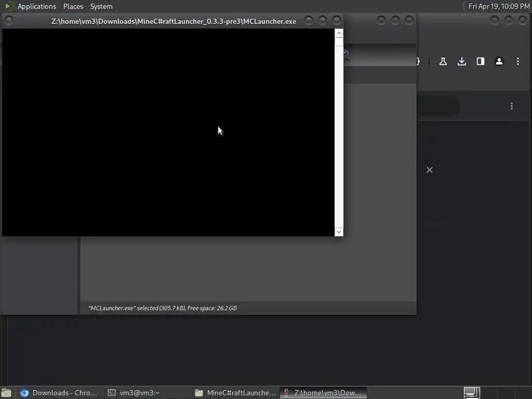Click the console scrollbar up arrow
532x399 pixels.
click(339, 33)
